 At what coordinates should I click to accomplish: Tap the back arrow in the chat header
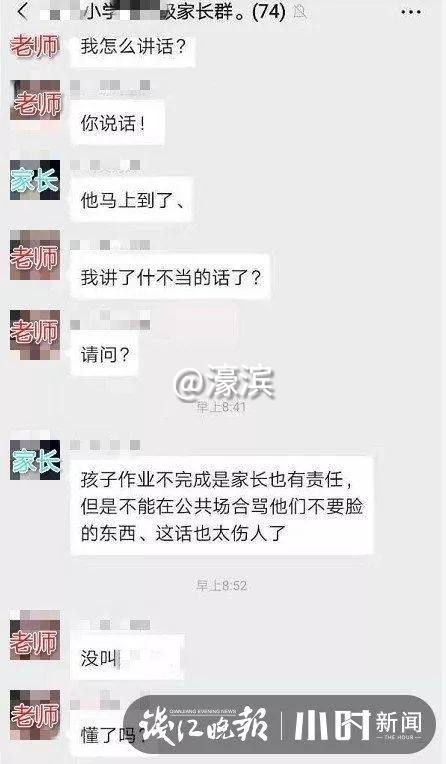22,11
